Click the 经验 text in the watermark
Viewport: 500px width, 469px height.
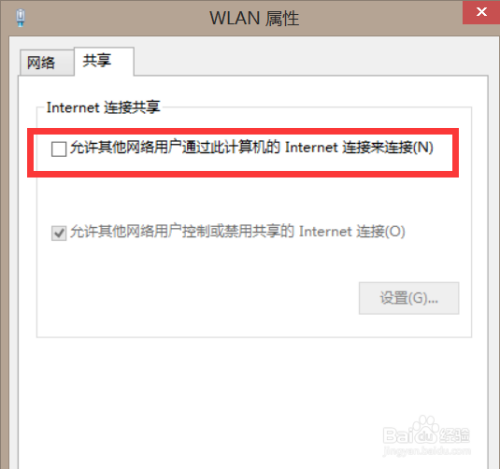coord(455,435)
